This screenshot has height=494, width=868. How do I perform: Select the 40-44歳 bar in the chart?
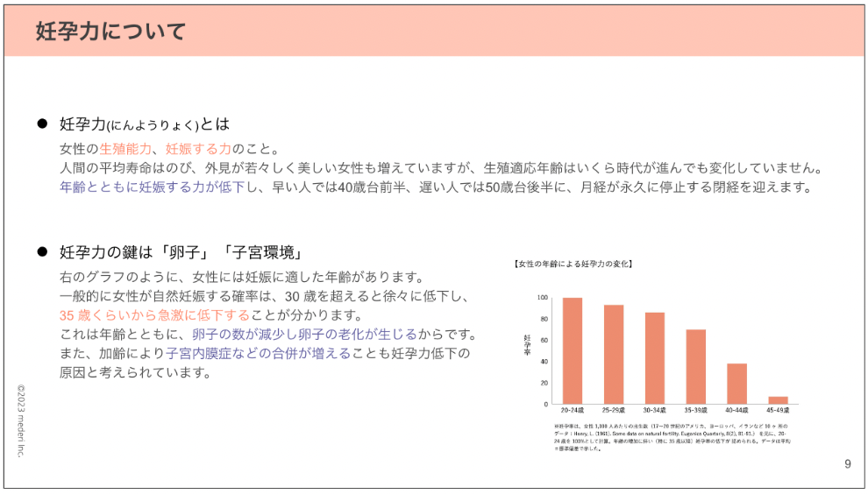pos(737,383)
